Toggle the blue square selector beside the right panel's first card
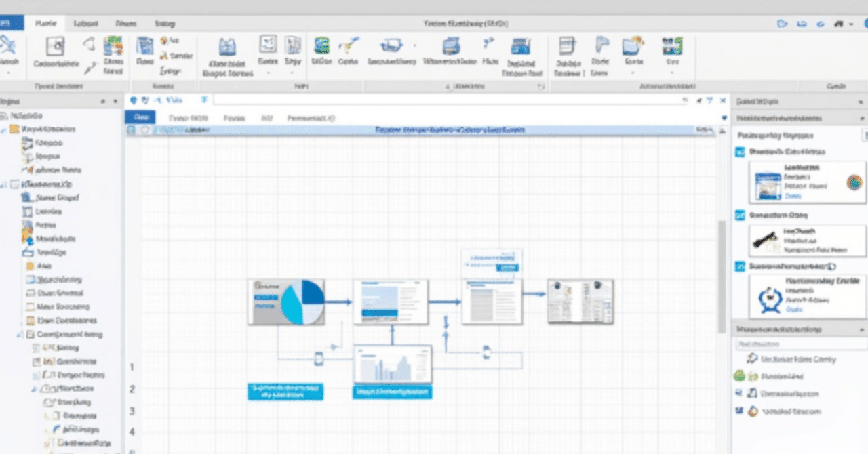Screen dimensions: 868x454 pos(741,152)
